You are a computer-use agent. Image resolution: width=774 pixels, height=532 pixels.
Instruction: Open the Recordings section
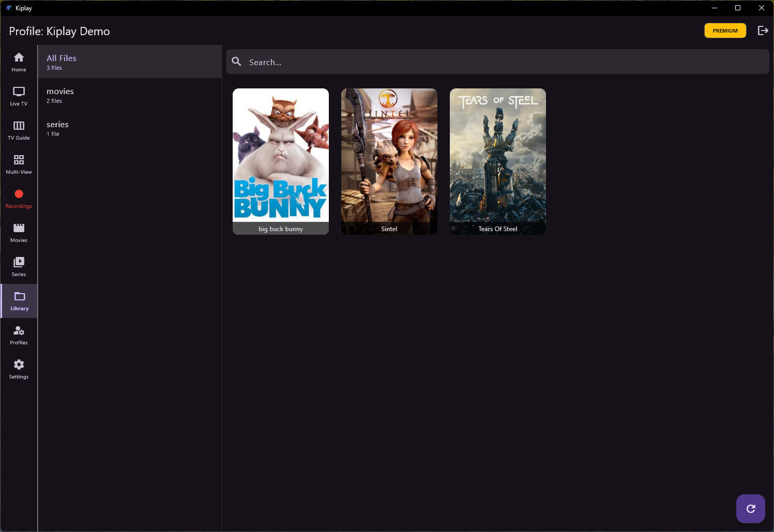coord(19,199)
